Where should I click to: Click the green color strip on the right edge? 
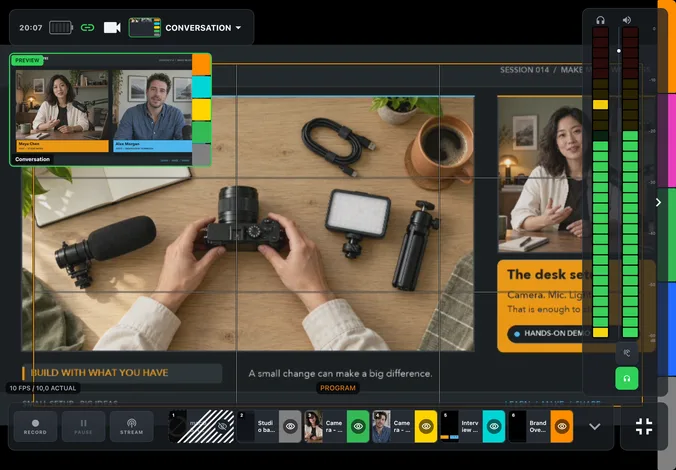click(x=667, y=235)
